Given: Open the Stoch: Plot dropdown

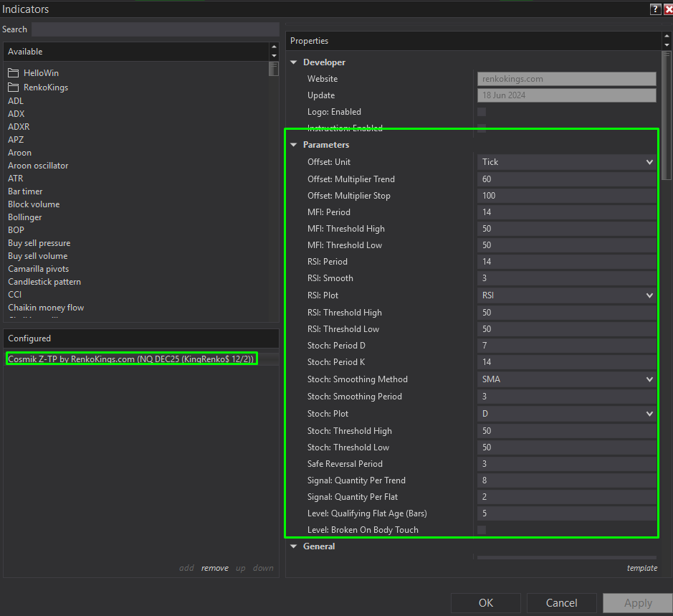Looking at the screenshot, I should (566, 414).
